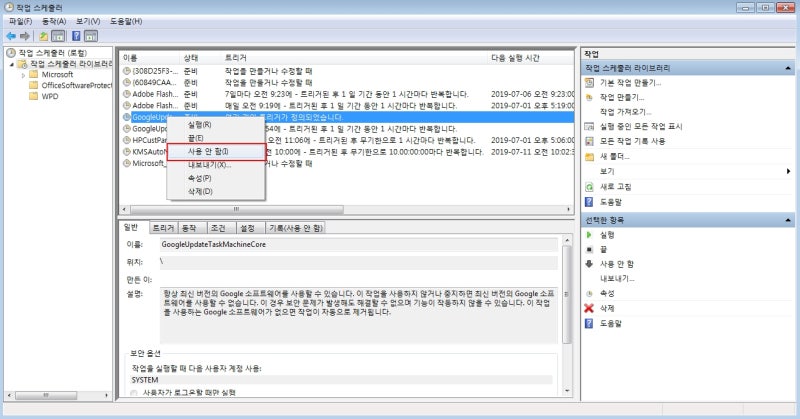The height and width of the screenshot is (419, 800).
Task: Click the 끝 stop square icon
Action: [x=589, y=250]
